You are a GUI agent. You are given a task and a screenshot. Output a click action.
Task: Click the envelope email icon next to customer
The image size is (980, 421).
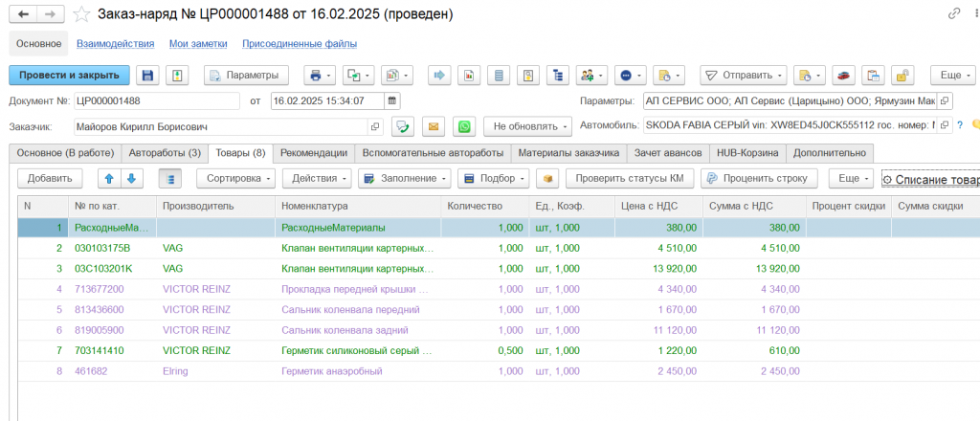point(434,126)
